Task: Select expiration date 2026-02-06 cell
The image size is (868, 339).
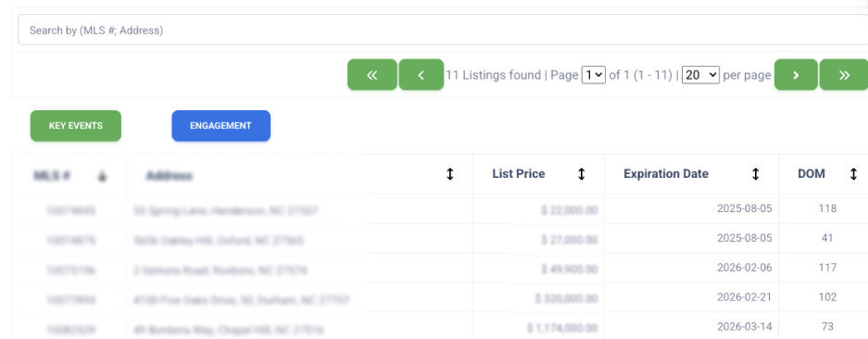Action: [691, 268]
